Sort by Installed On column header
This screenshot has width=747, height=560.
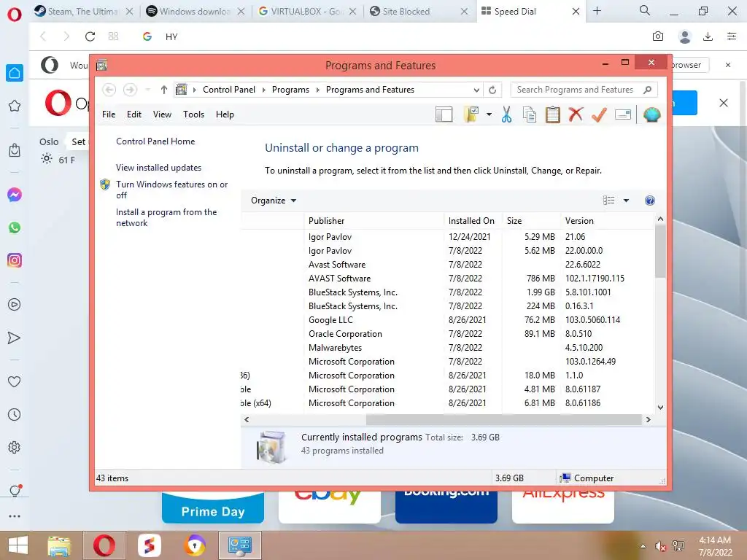pos(473,221)
